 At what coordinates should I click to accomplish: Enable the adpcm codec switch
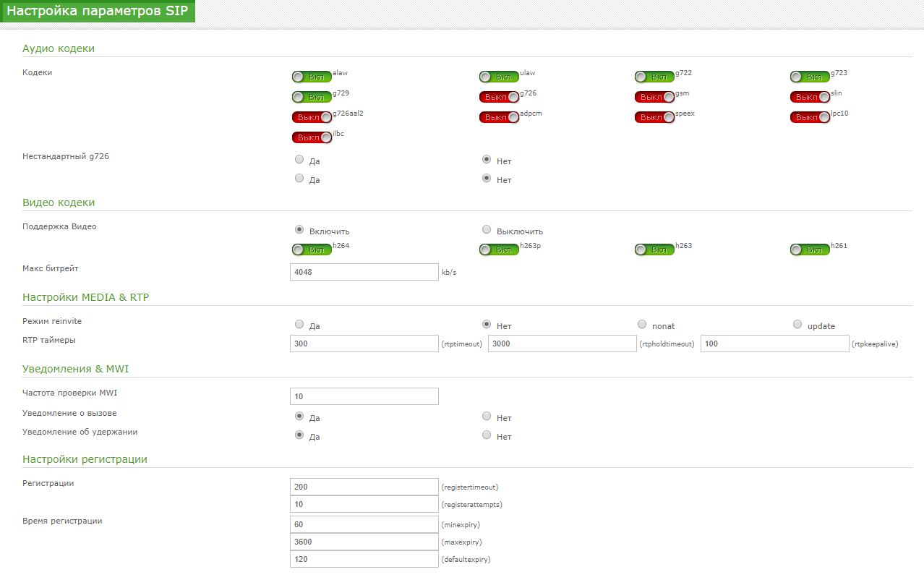click(x=499, y=117)
